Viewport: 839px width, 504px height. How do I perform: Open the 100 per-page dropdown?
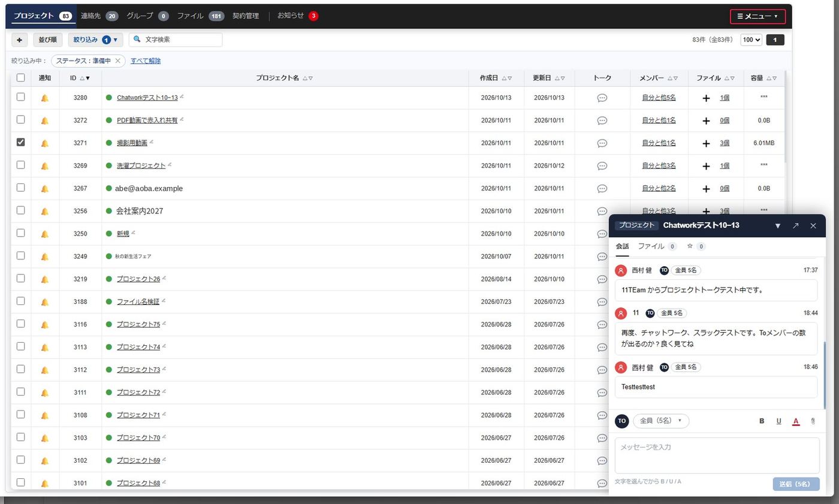(751, 40)
